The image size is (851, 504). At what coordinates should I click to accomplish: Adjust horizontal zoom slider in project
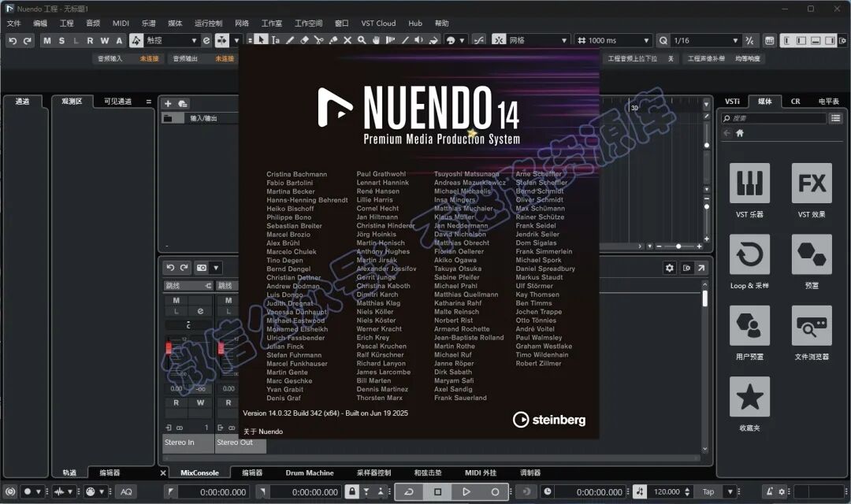coord(678,246)
